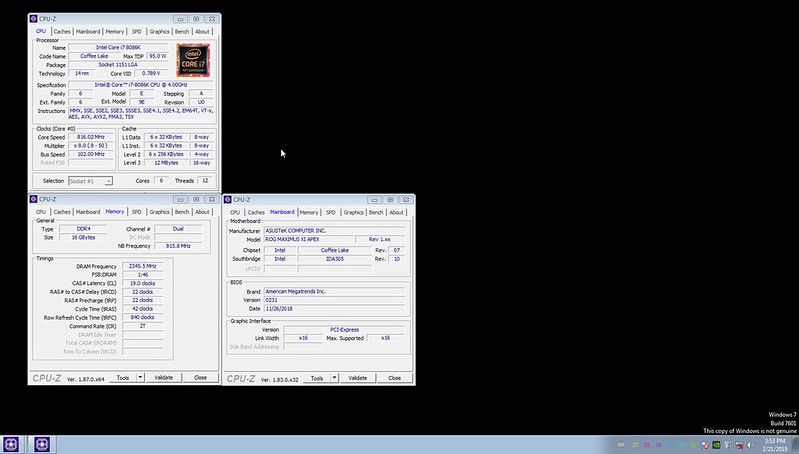Click the purple 26 temperature tray icon
Image resolution: width=799 pixels, height=454 pixels.
click(658, 445)
